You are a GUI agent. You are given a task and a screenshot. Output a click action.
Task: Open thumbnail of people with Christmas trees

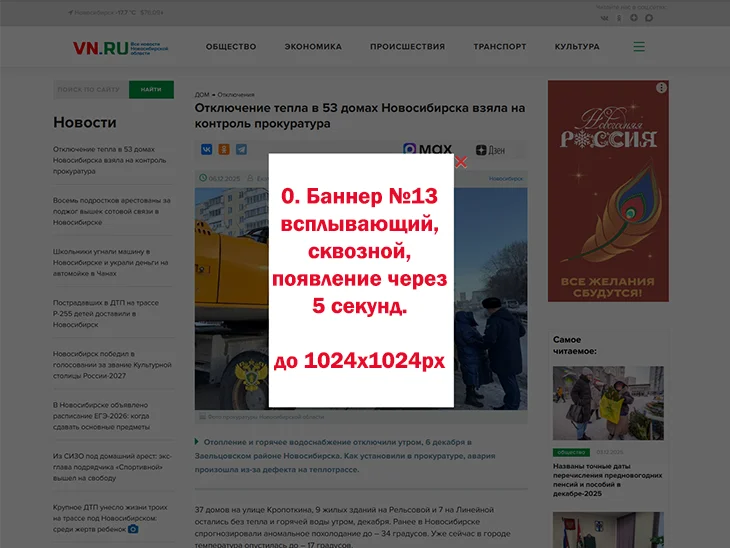pos(608,403)
